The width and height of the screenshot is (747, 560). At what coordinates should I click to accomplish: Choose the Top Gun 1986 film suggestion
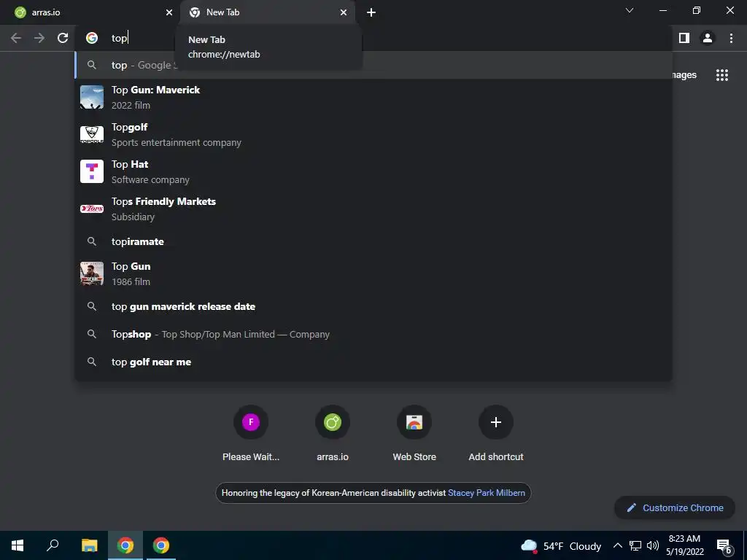[373, 274]
